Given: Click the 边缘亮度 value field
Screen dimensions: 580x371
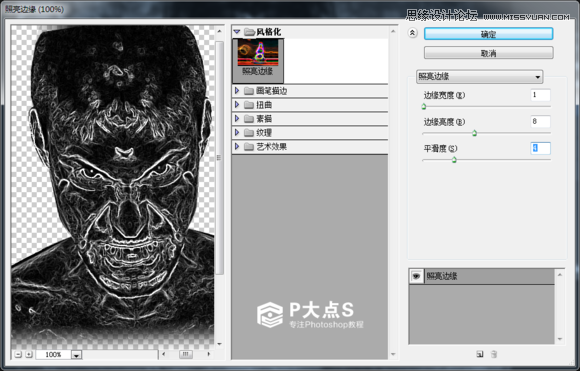Looking at the screenshot, I should point(540,121).
